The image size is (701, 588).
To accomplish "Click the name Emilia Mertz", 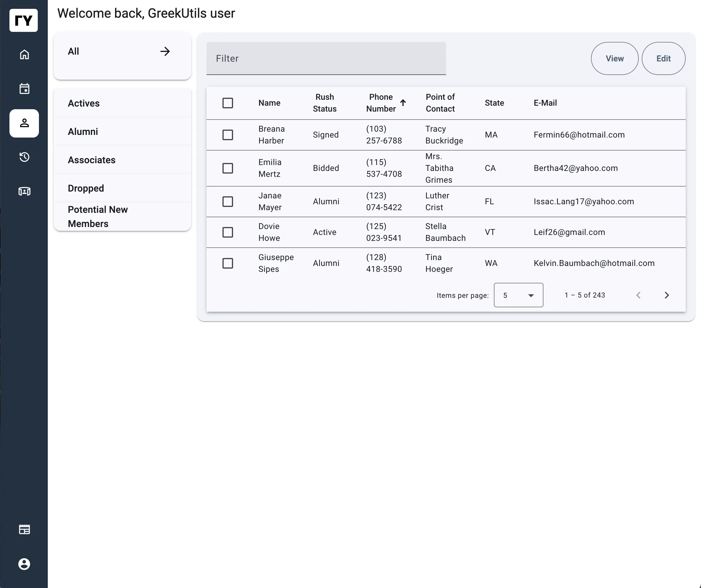I will 270,168.
